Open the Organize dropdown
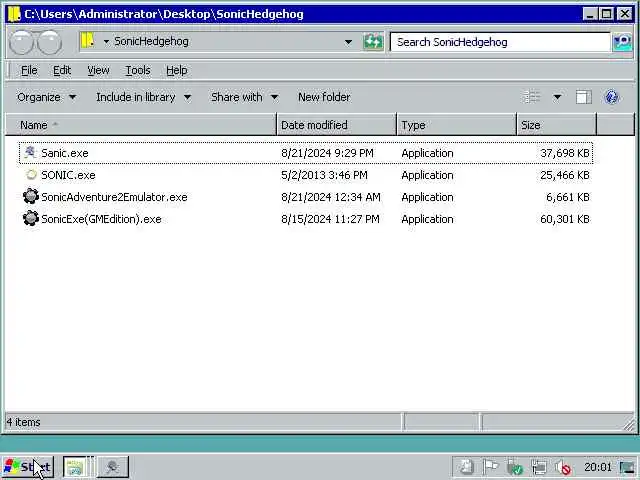640x480 pixels. pos(47,97)
